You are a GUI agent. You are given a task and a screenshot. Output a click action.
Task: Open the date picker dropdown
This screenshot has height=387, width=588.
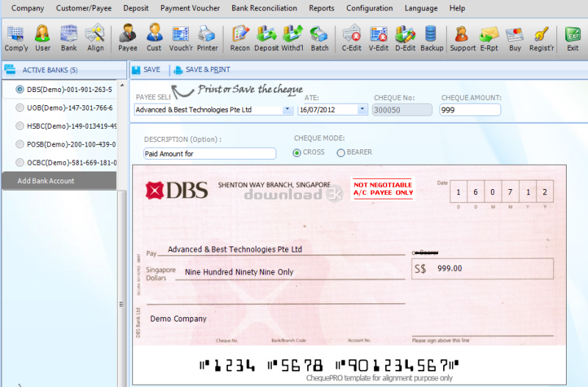[x=362, y=110]
